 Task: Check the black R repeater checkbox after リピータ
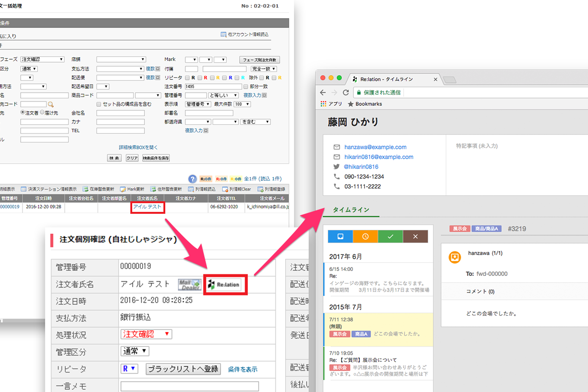tap(187, 77)
